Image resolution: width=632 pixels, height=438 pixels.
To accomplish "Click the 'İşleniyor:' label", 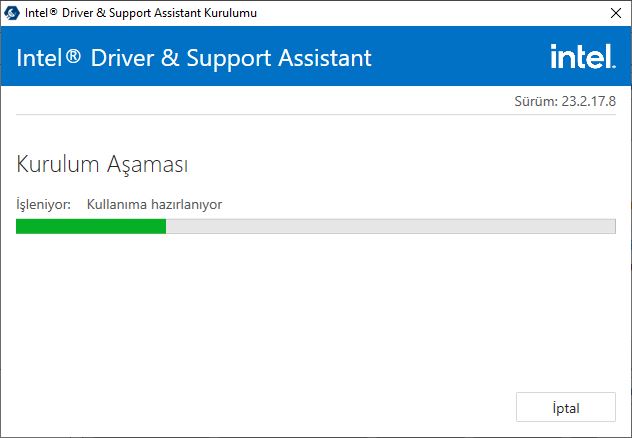I will click(x=44, y=204).
